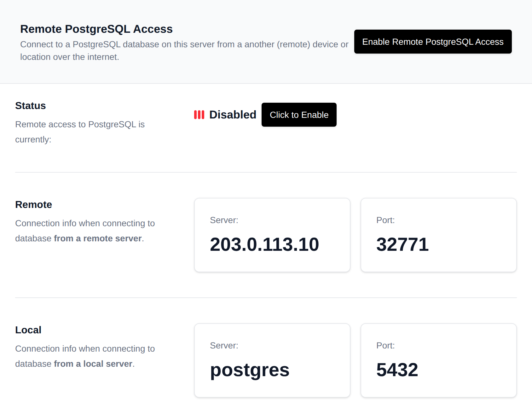Click the Server label in Remote card
Screen dimensions: 532x402
pyautogui.click(x=224, y=220)
